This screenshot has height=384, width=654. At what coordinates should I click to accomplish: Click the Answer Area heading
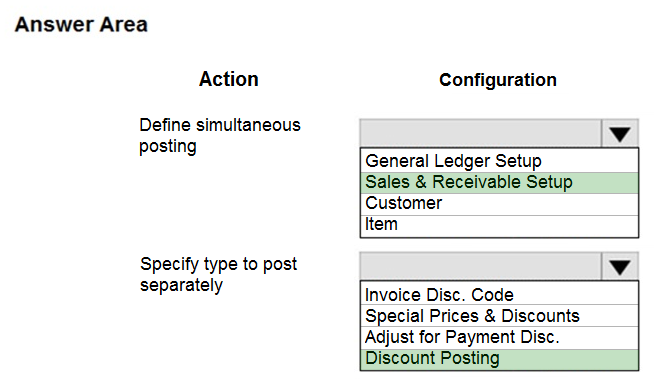81,24
